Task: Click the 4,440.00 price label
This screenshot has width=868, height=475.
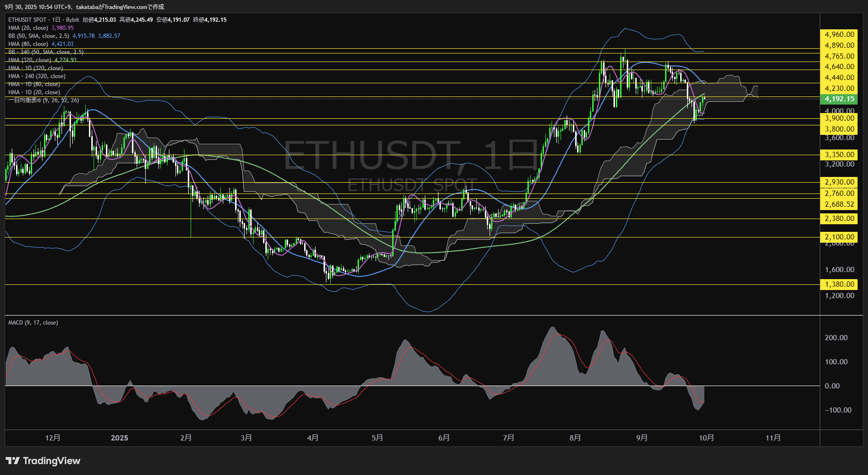Action: tap(839, 78)
